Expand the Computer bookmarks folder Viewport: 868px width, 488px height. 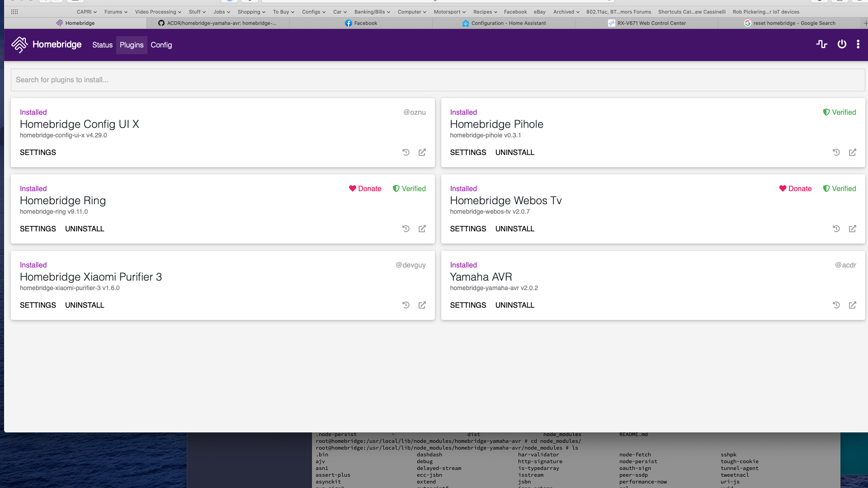tap(412, 12)
